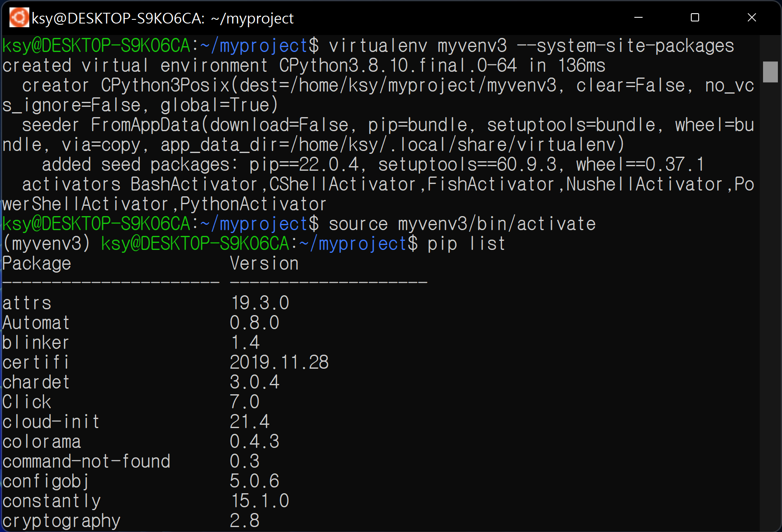The width and height of the screenshot is (782, 532).
Task: Click the 'Package' column header
Action: [x=37, y=264]
